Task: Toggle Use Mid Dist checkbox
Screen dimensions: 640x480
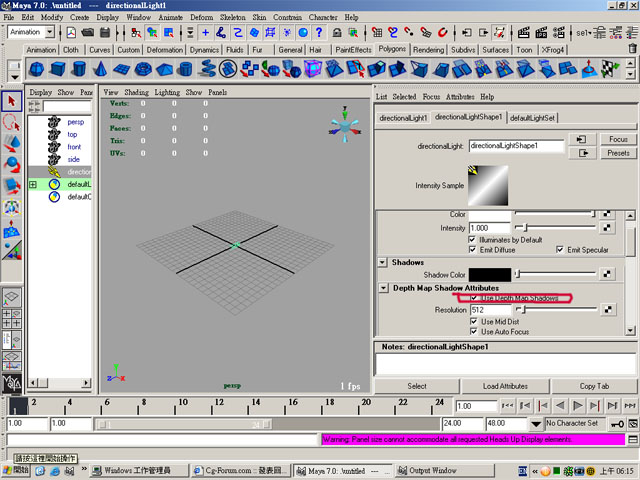Action: [x=474, y=322]
